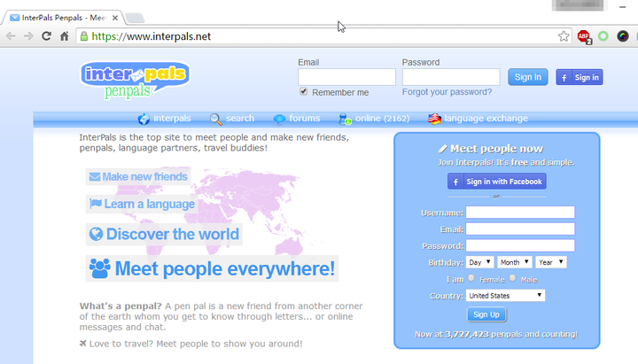Click the InterPals penpals logo
This screenshot has width=638, height=364.
tap(135, 80)
